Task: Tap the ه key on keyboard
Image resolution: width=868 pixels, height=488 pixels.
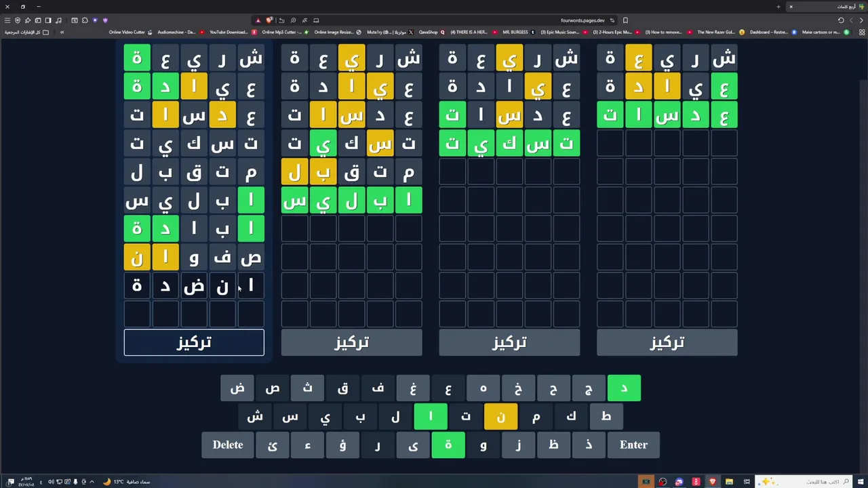Action: 484,388
